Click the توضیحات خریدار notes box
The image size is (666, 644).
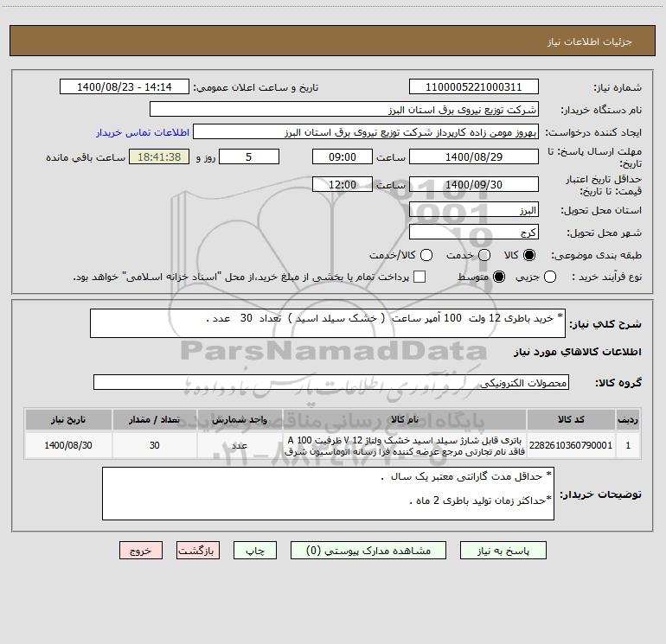click(328, 494)
